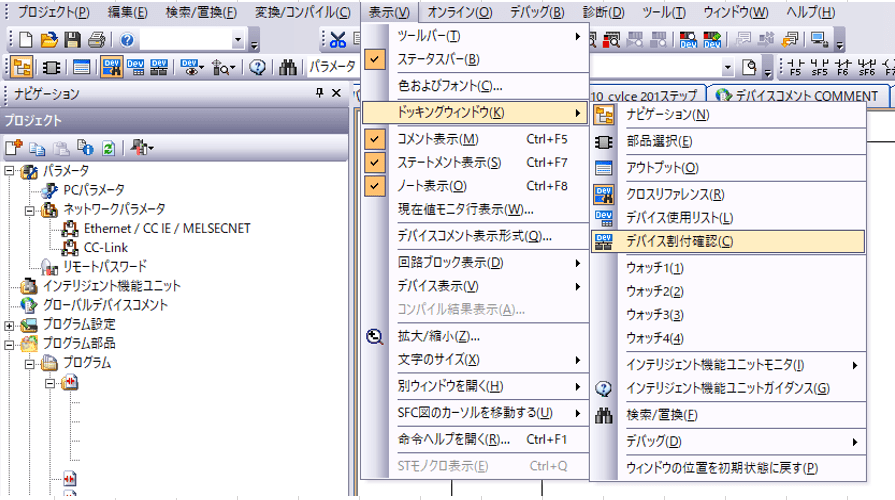Open the プロジェクト menu
The image size is (895, 500).
coord(53,12)
